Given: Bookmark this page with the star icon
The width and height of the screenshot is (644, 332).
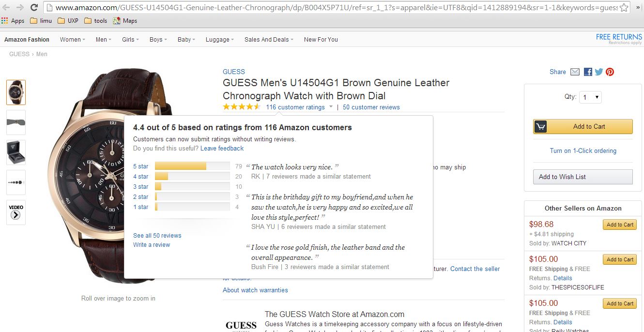Looking at the screenshot, I should point(624,8).
